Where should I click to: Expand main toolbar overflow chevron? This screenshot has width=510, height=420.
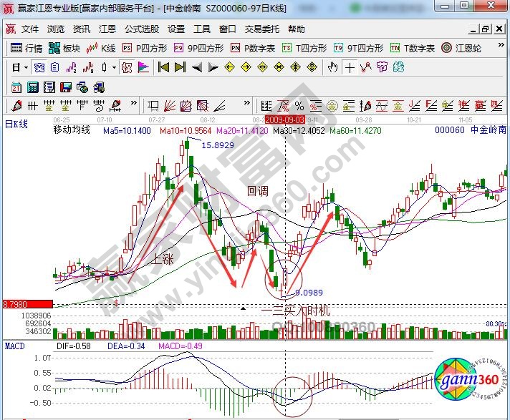501,45
